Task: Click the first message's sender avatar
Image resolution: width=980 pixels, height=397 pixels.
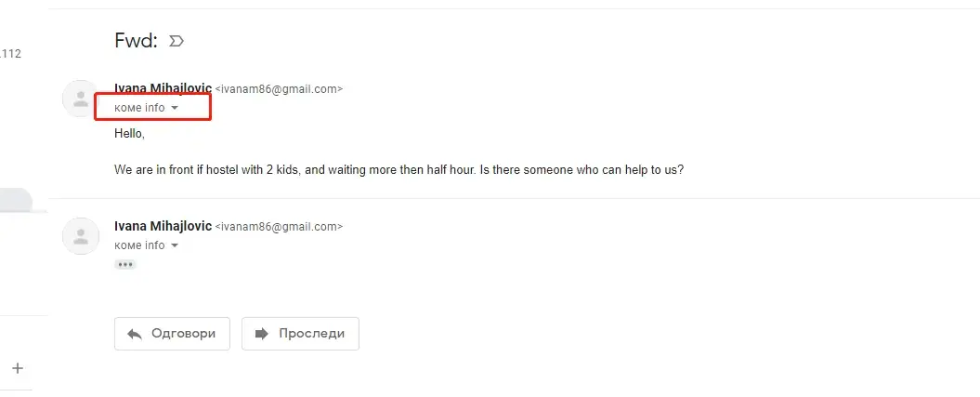Action: [81, 99]
